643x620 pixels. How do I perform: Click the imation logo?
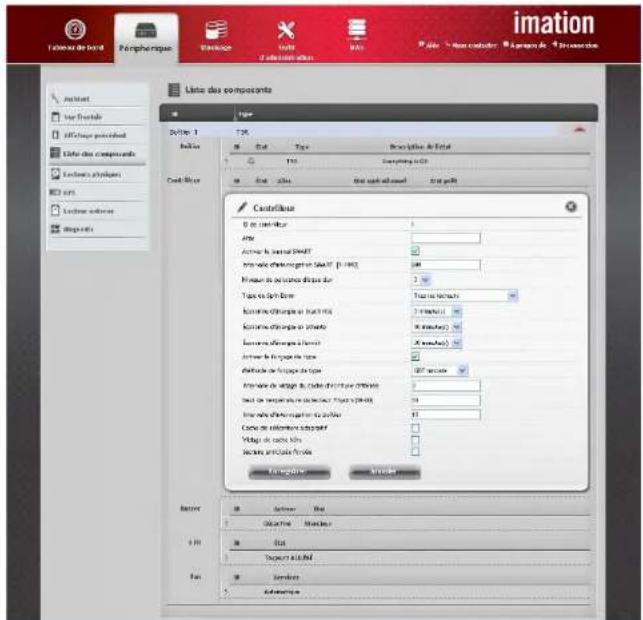554,23
